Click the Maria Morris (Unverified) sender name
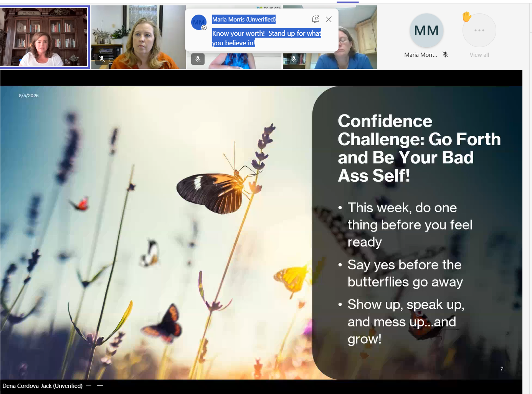The image size is (532, 394). coord(244,20)
